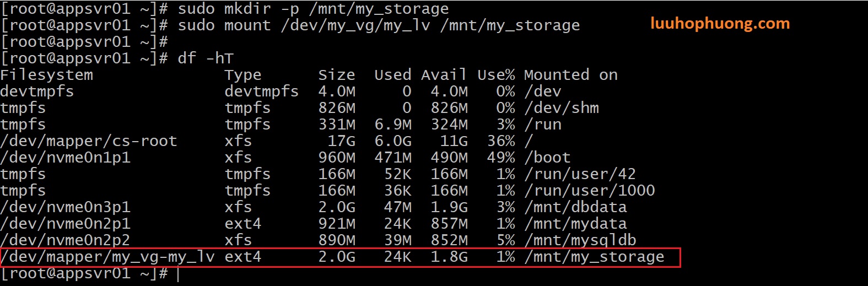Click the df -hT command text
The height and width of the screenshot is (286, 868).
point(206,58)
